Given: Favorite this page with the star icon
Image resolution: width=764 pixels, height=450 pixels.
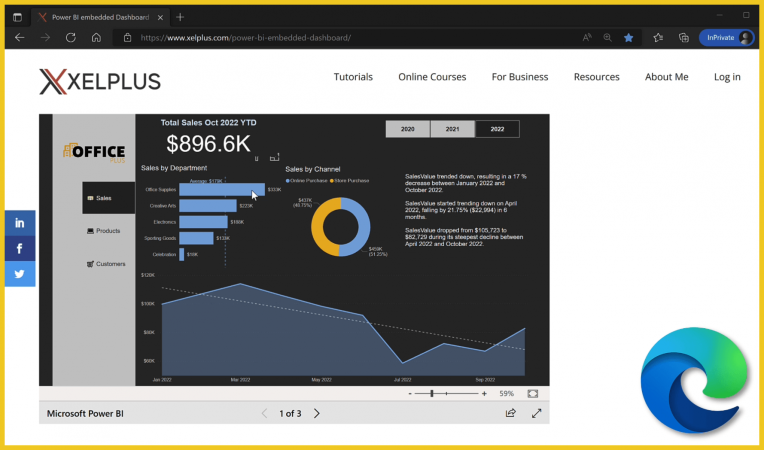Looking at the screenshot, I should click(628, 37).
